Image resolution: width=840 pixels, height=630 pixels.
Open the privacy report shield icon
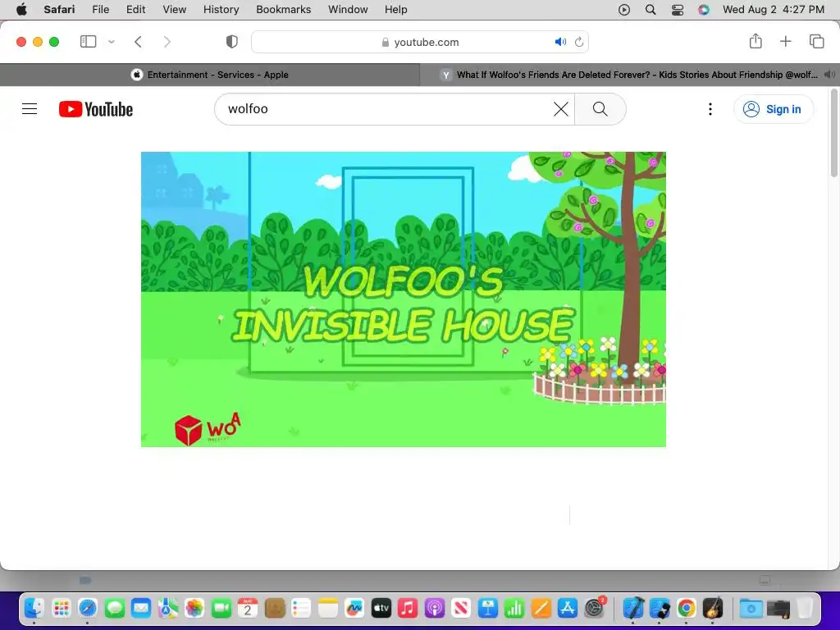tap(232, 42)
